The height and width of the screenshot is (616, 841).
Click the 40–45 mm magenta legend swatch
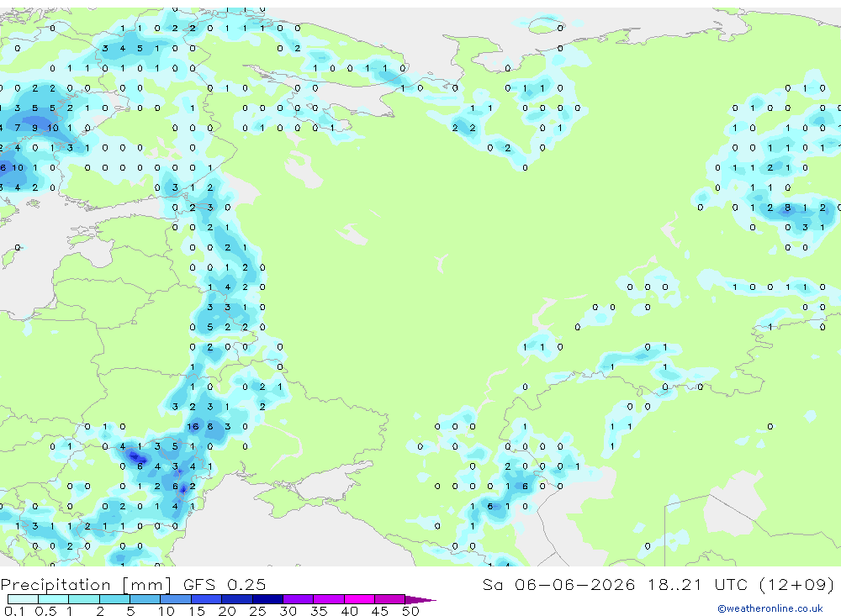click(359, 599)
